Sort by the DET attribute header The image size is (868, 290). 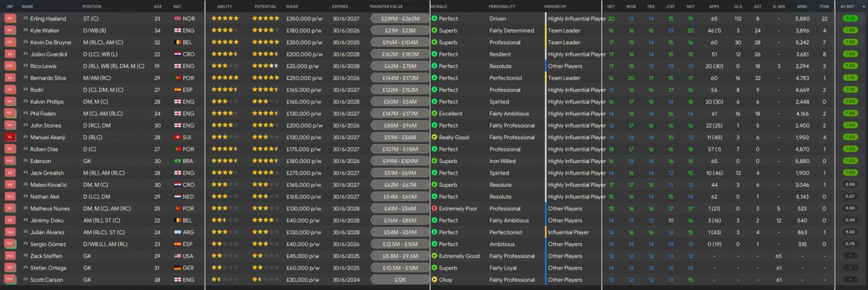click(x=612, y=6)
